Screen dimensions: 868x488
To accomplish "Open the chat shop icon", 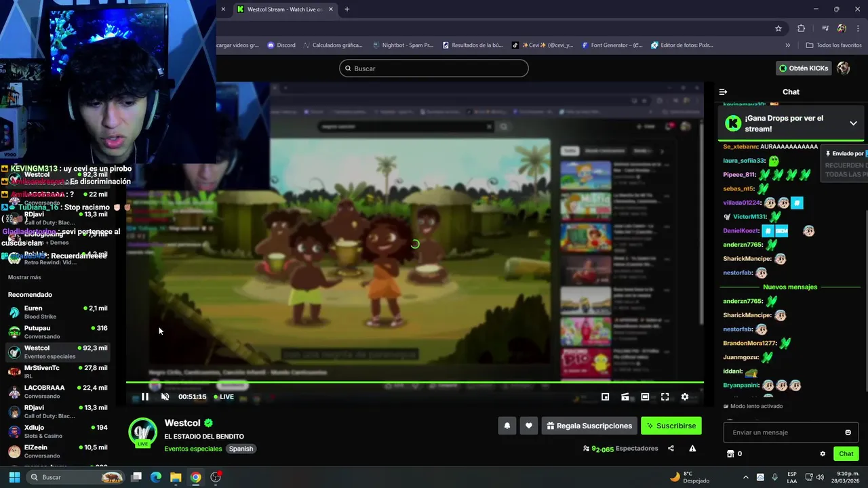I will point(730,453).
